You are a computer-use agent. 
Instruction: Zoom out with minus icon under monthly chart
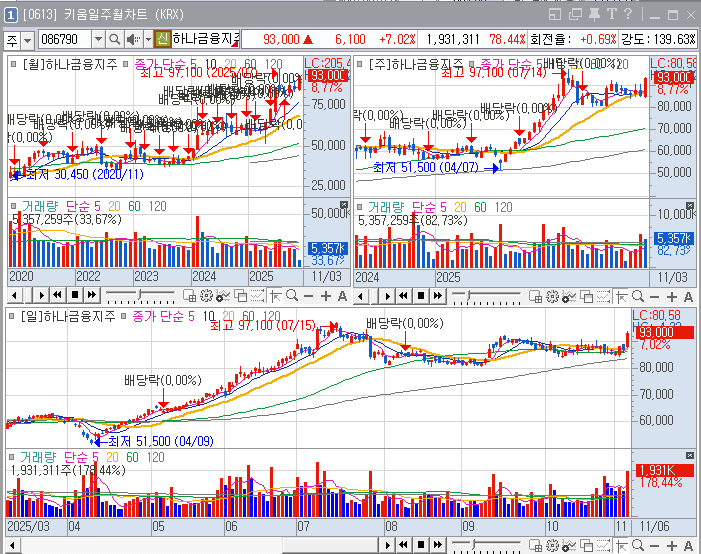[x=308, y=296]
